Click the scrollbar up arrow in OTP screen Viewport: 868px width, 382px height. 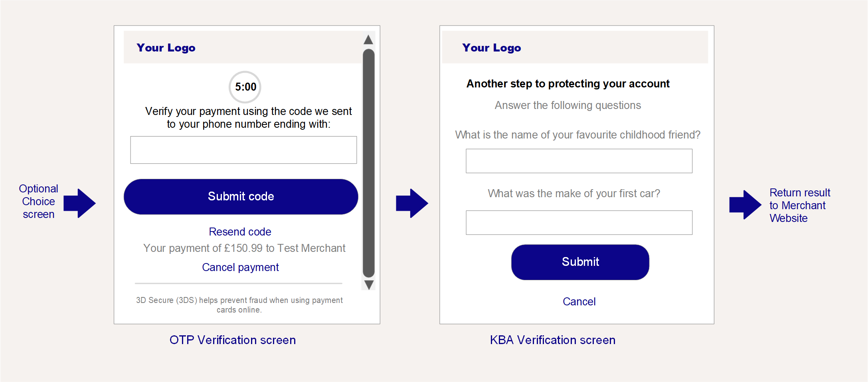point(368,40)
